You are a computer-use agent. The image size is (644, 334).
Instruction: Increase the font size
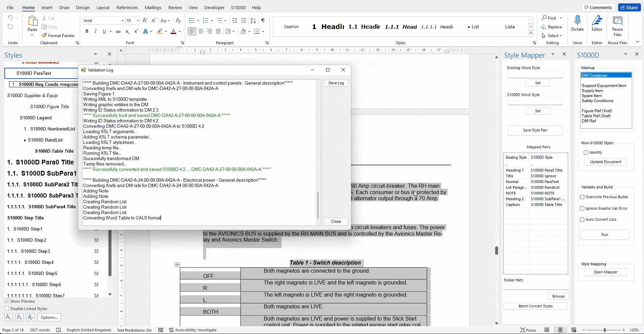145,21
